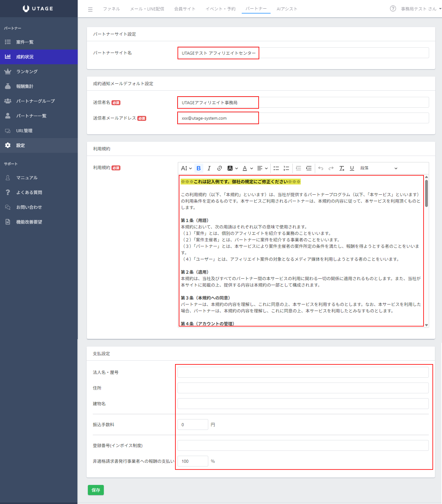Open the font background color picker
442x504 pixels.
coord(233,168)
